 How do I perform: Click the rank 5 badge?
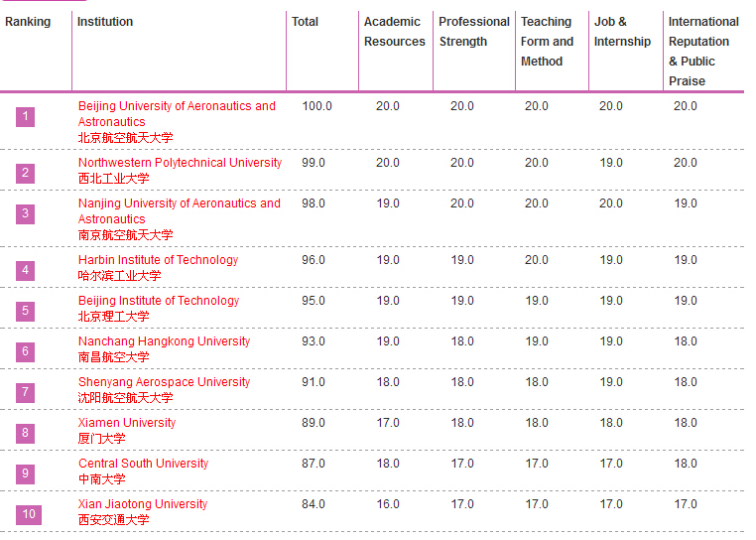pyautogui.click(x=25, y=311)
